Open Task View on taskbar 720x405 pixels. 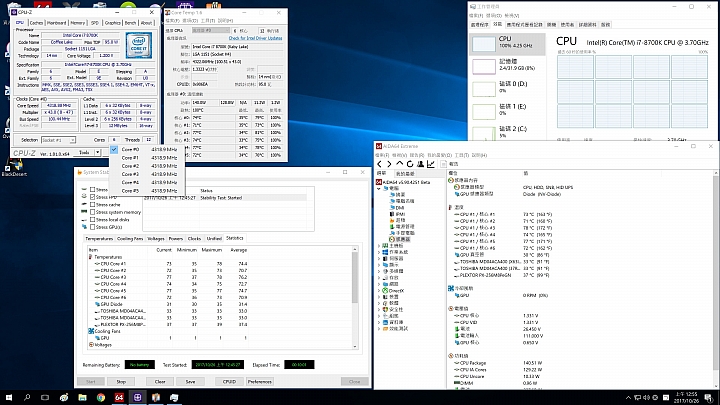click(x=45, y=397)
